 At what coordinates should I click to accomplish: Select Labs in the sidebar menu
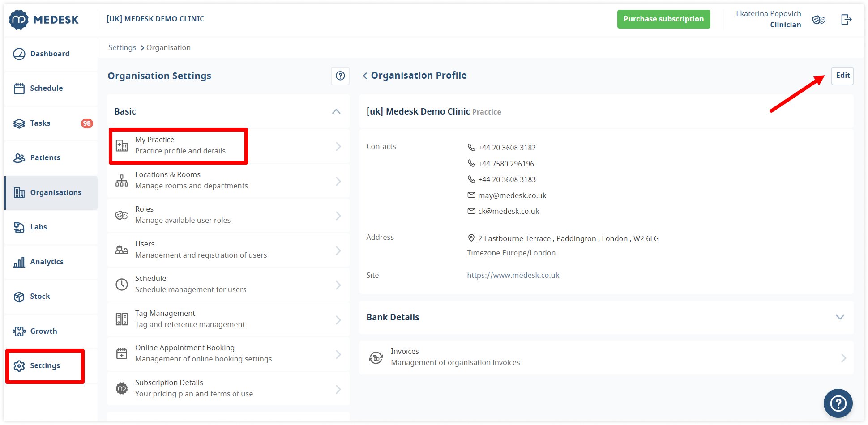point(51,227)
